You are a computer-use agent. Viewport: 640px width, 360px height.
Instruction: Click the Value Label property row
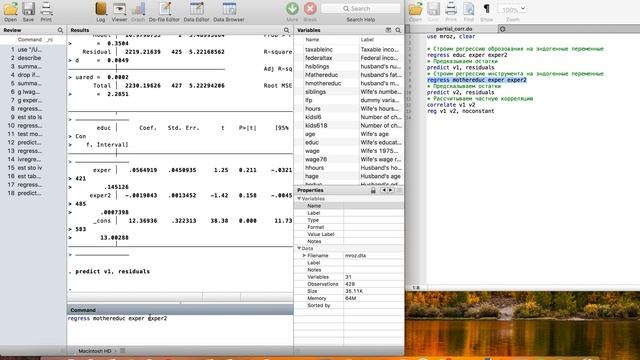pos(349,234)
